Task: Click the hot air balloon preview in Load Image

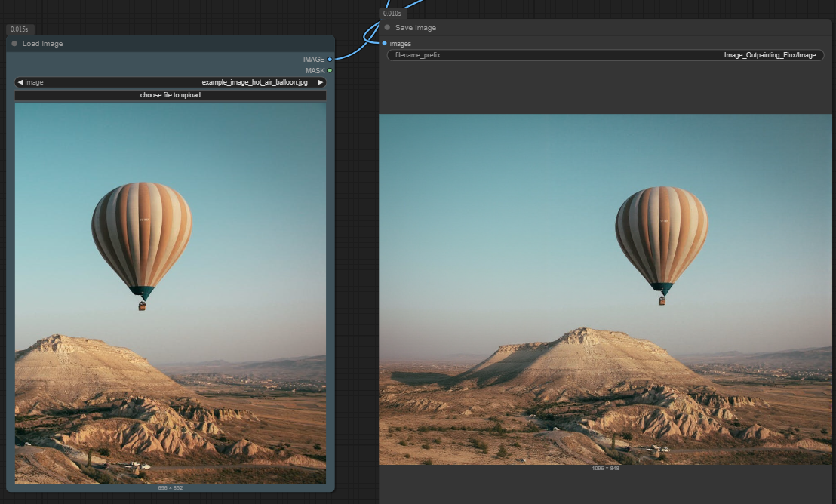Action: (x=170, y=293)
